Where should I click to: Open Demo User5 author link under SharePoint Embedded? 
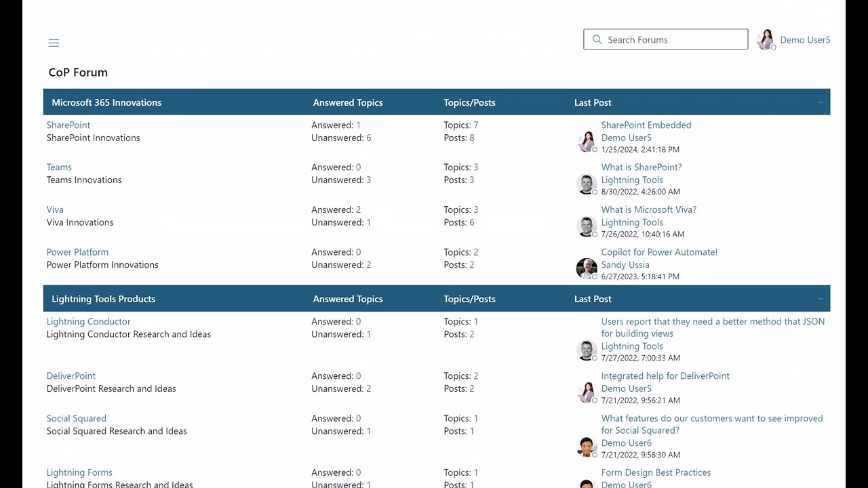tap(626, 138)
